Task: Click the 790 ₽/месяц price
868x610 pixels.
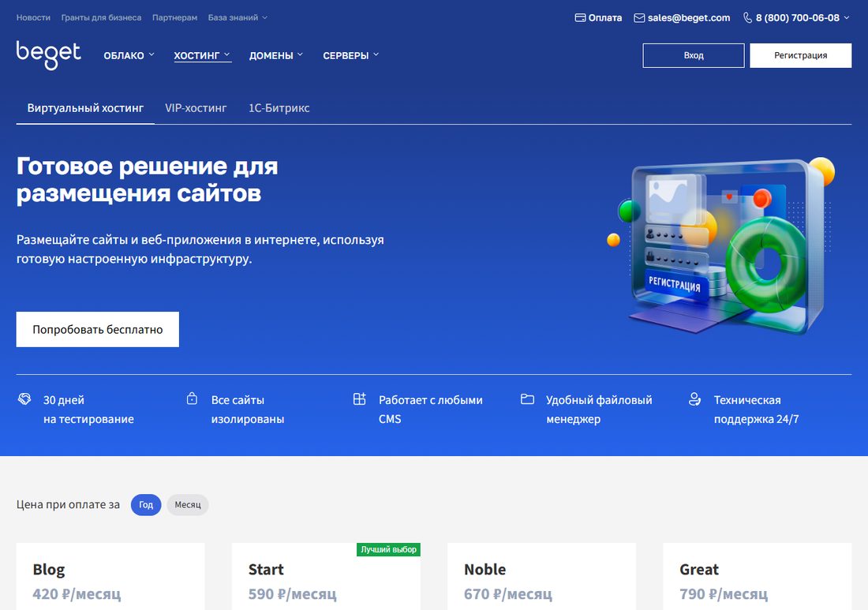Action: 724,594
